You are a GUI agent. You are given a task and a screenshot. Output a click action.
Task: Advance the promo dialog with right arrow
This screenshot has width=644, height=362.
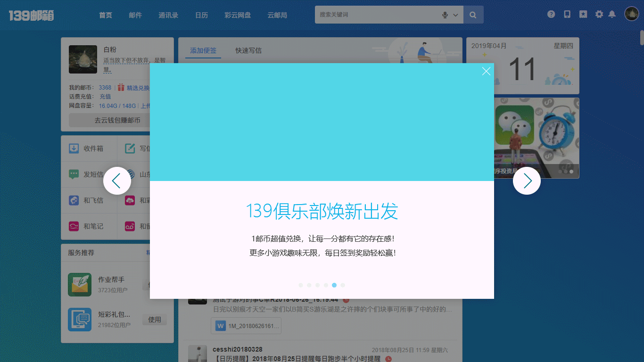pos(527,181)
